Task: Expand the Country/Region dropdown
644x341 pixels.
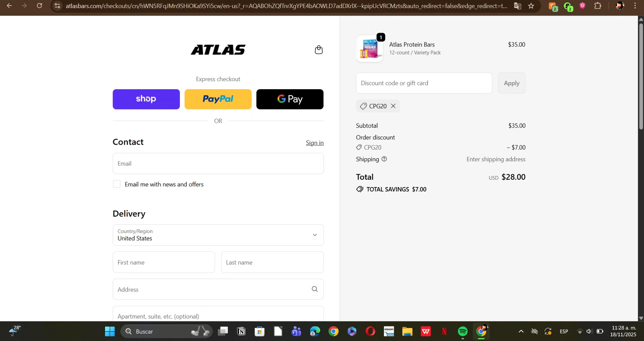Action: click(218, 235)
